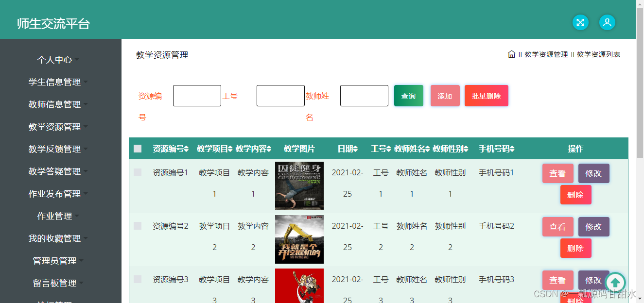Viewport: 644px width, 303px height.
Task: Sort by 教师性别 column arrows
Action: (467, 149)
